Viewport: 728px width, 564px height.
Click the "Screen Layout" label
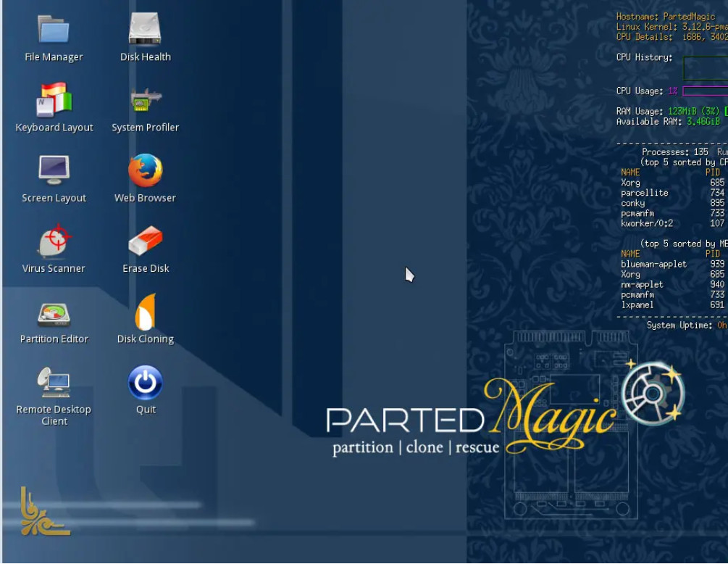click(x=54, y=199)
